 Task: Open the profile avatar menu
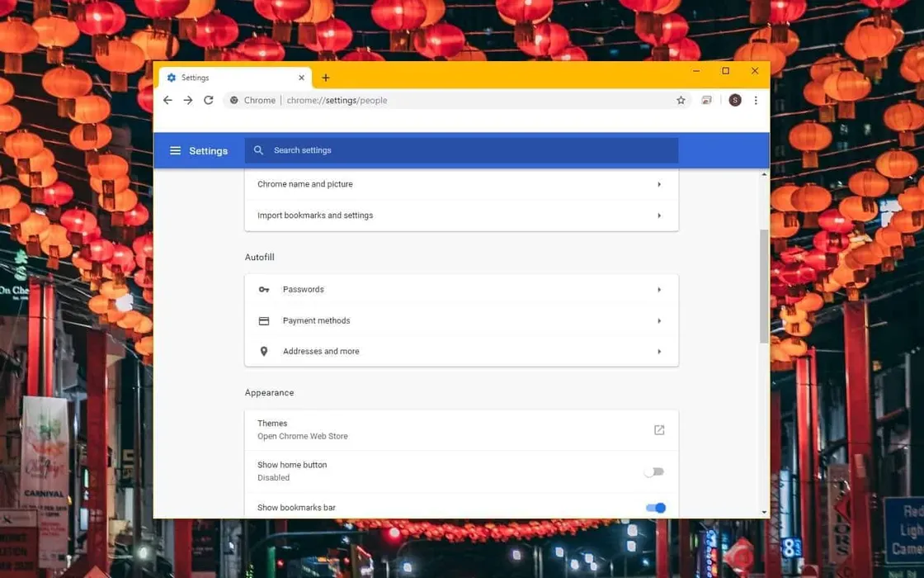tap(734, 100)
